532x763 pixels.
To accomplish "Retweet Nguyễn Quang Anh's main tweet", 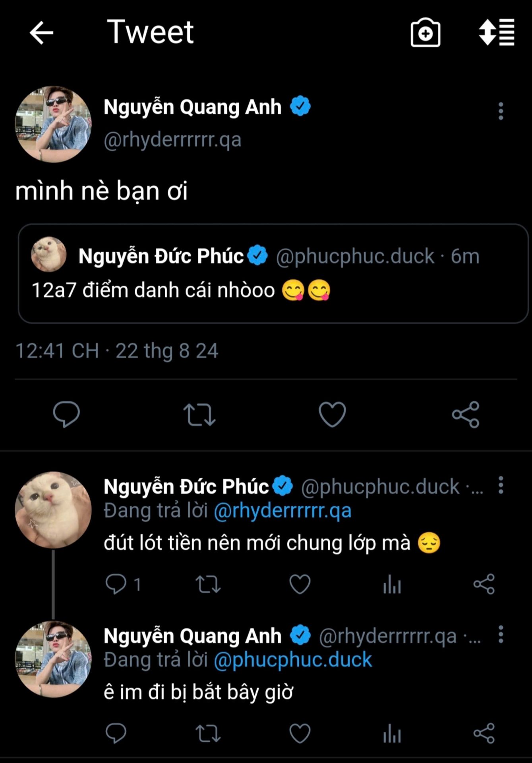I will pyautogui.click(x=199, y=414).
